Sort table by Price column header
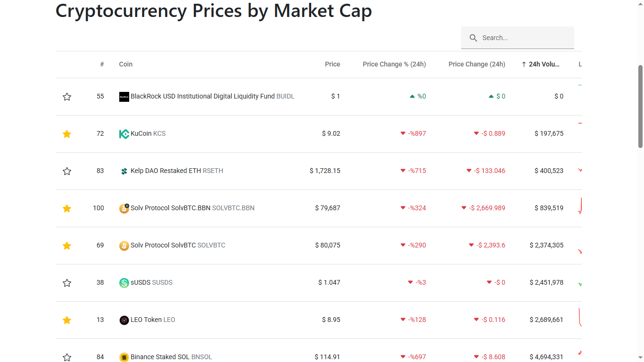Screen dimensions: 644x362 click(332, 64)
